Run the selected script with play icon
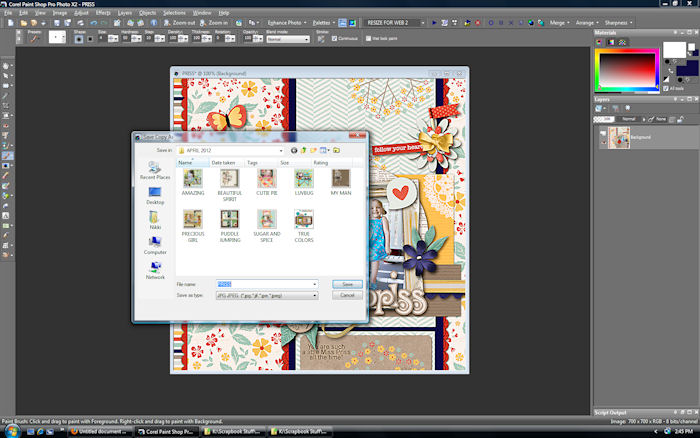700x438 pixels. [434, 23]
